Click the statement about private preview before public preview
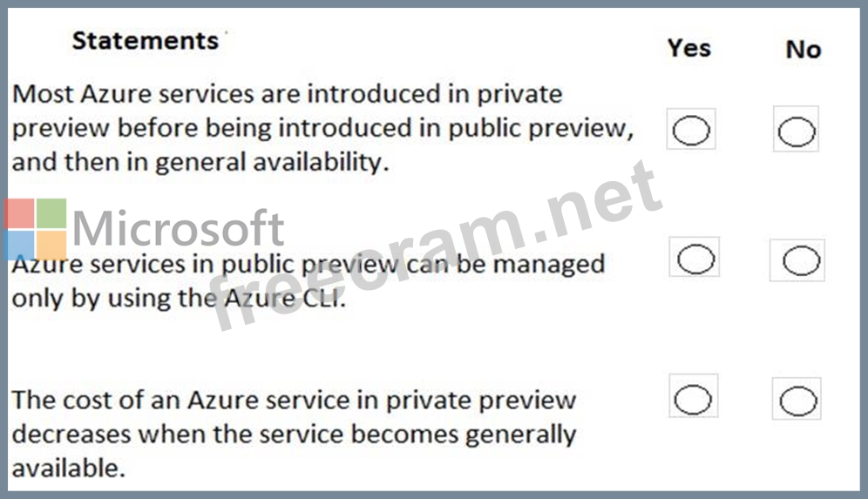The image size is (868, 499). coord(322,128)
